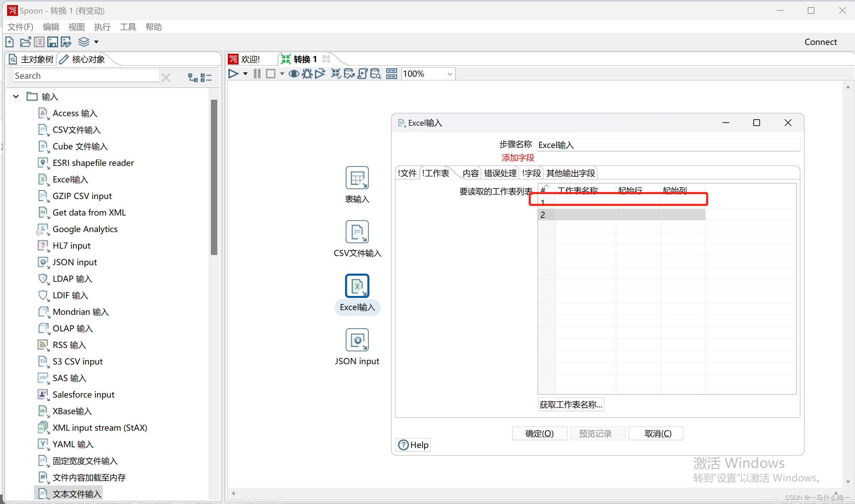855x504 pixels.
Task: Click the JSON input step icon
Action: [358, 339]
